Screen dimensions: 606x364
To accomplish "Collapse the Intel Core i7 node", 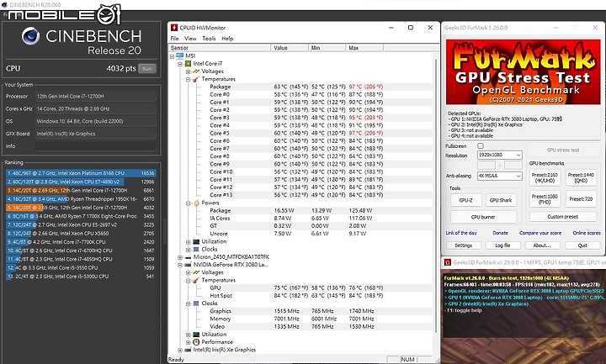I will (180, 64).
